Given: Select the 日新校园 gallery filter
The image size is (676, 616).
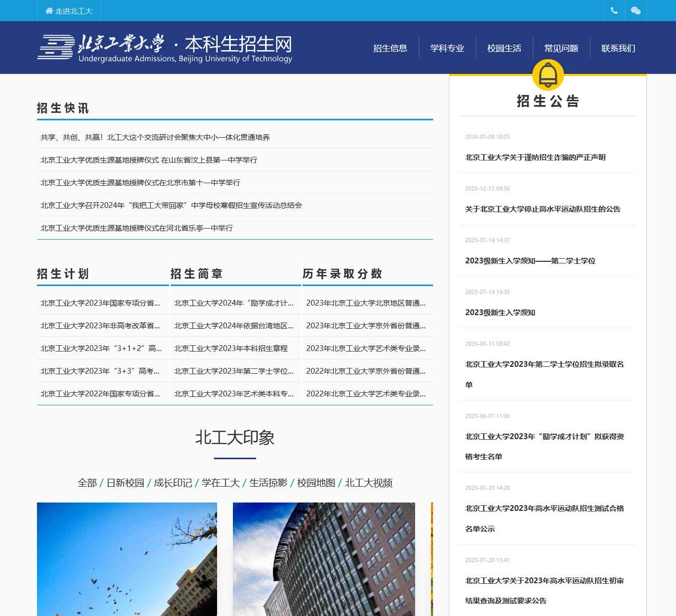Looking at the screenshot, I should point(125,483).
